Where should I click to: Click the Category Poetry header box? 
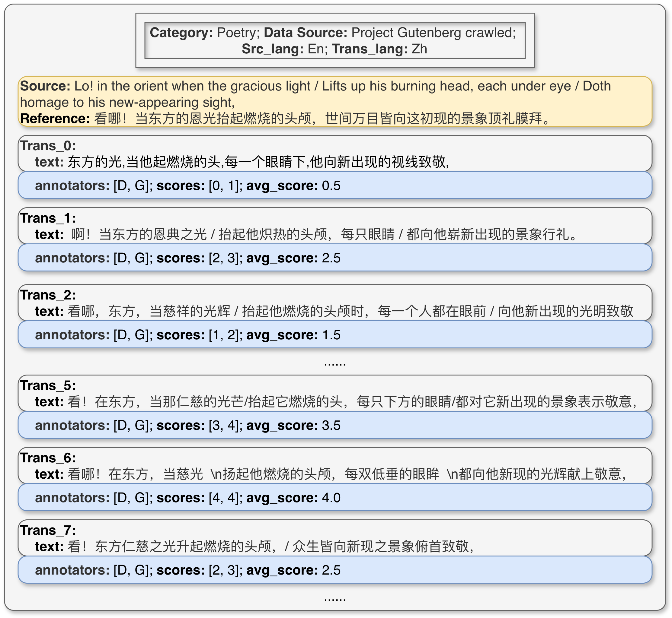pos(335,40)
